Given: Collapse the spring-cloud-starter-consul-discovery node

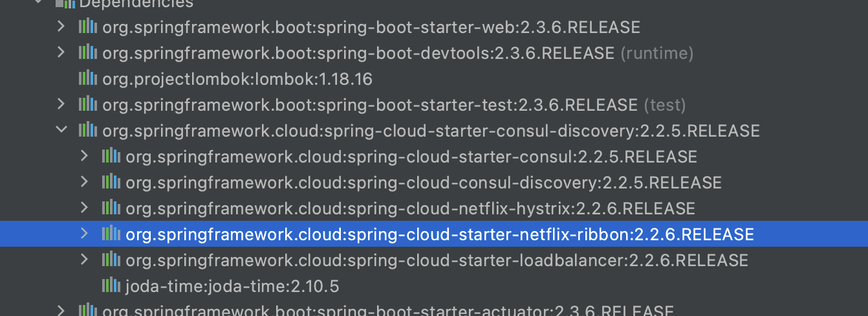Looking at the screenshot, I should pyautogui.click(x=61, y=130).
